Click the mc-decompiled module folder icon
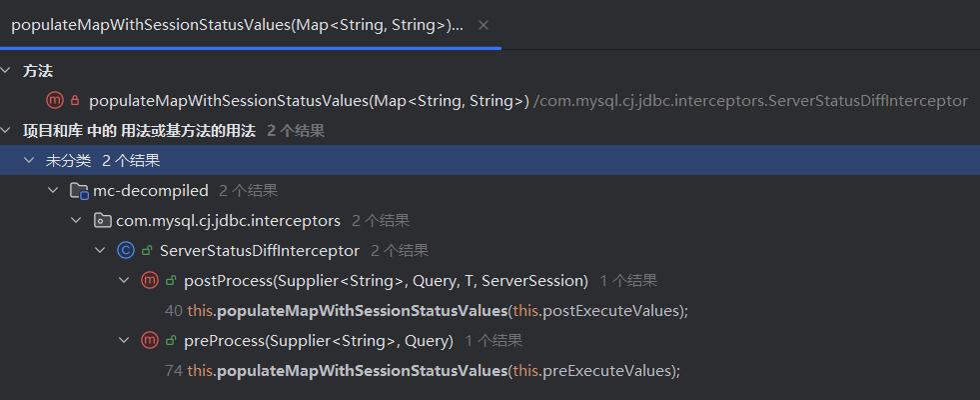 [79, 191]
